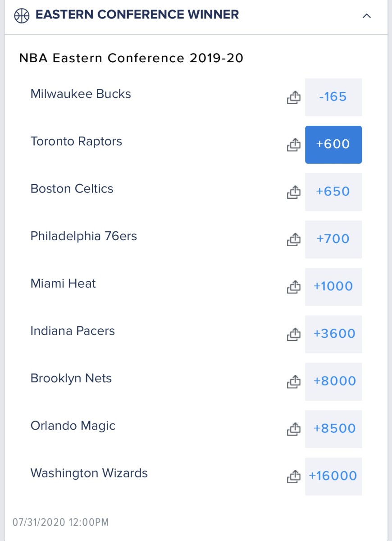Share the Indiana Pacers selection
The height and width of the screenshot is (541, 392).
[293, 334]
